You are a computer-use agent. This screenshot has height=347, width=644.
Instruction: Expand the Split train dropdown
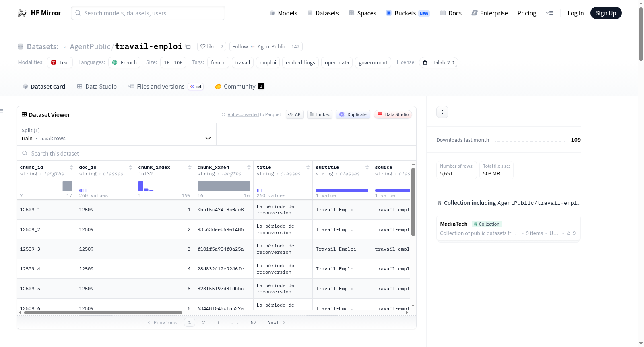pos(116,134)
